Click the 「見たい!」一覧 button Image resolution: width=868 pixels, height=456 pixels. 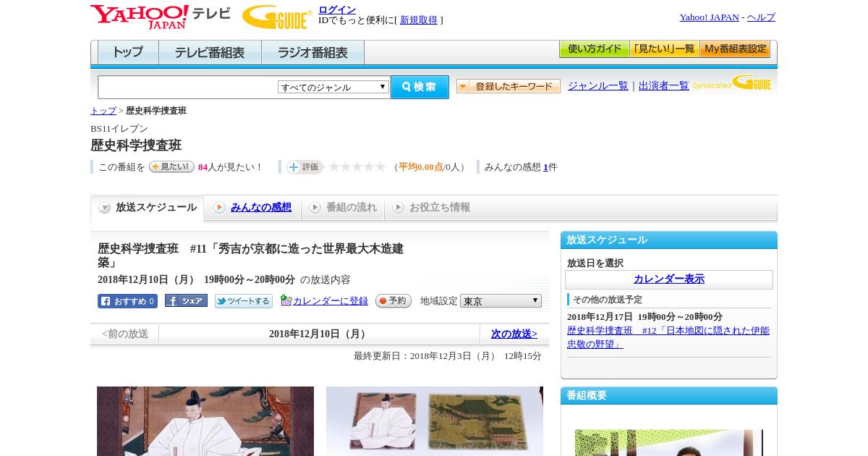click(664, 49)
